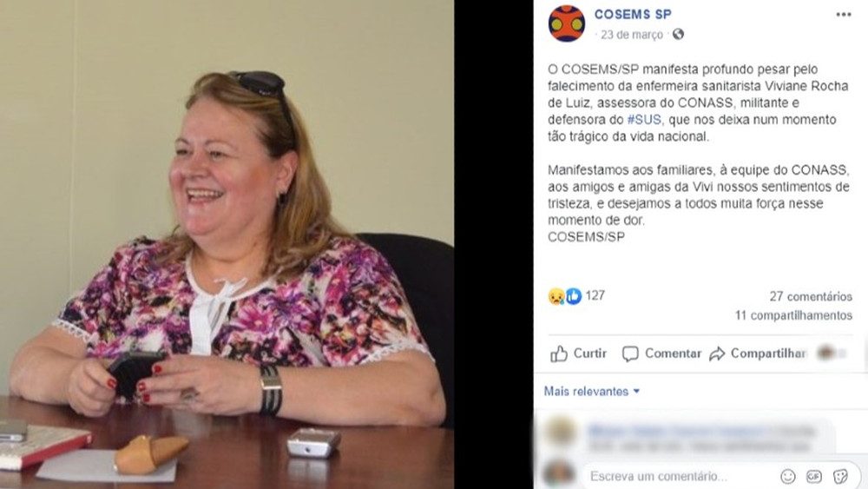Open the GIF picker in comment box

tap(814, 476)
